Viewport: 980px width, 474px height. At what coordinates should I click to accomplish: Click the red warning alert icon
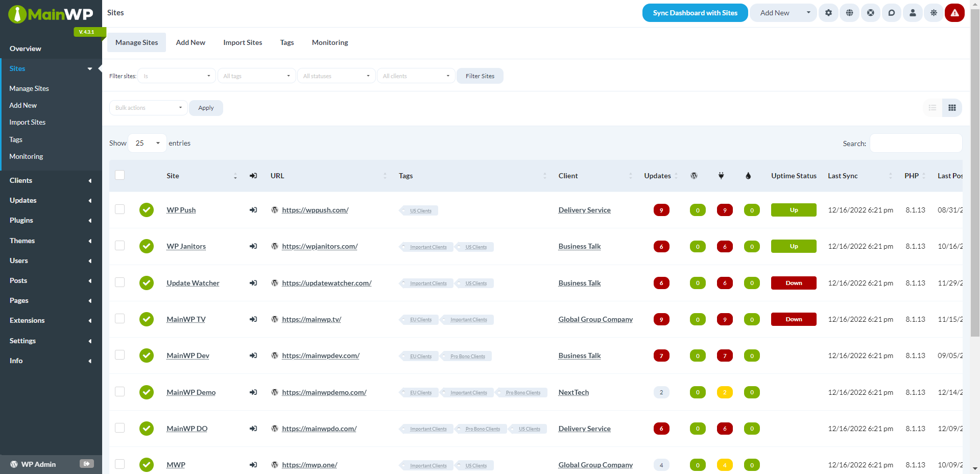954,13
